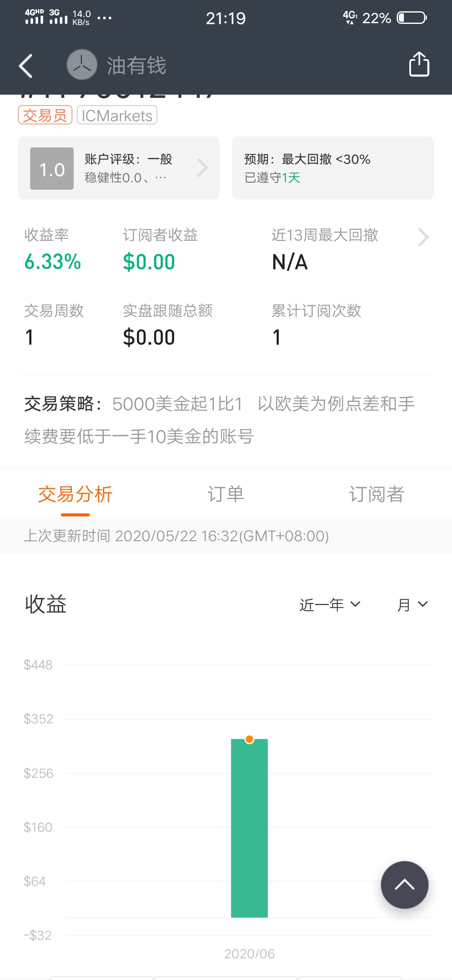Screen dimensions: 452x980
Task: Switch to the 订阅者 tab
Action: click(376, 494)
